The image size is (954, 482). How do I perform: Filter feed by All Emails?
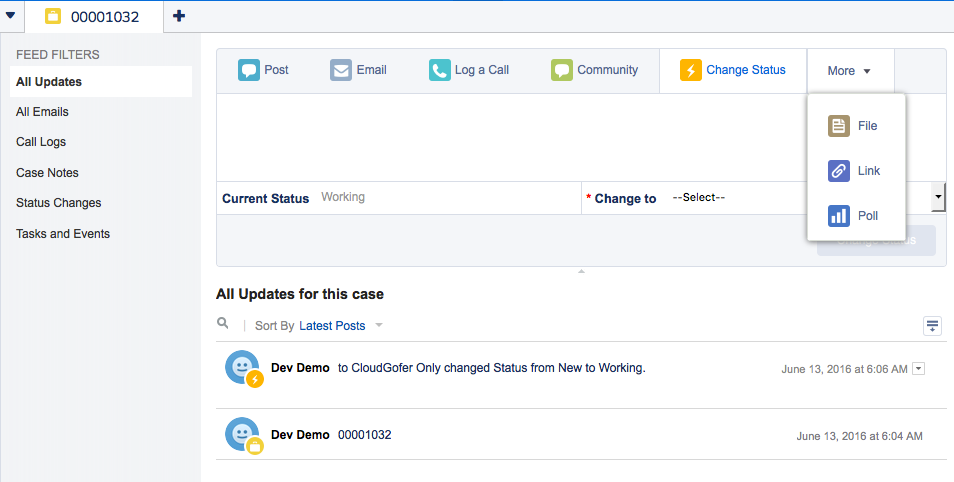[42, 112]
